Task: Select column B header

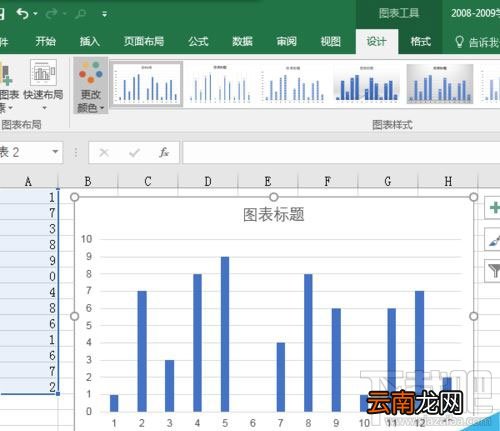Action: click(x=88, y=182)
